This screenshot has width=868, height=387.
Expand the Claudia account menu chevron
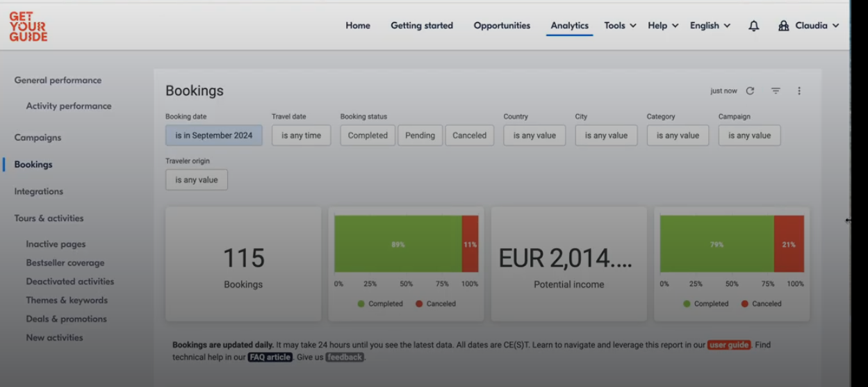[x=835, y=26]
